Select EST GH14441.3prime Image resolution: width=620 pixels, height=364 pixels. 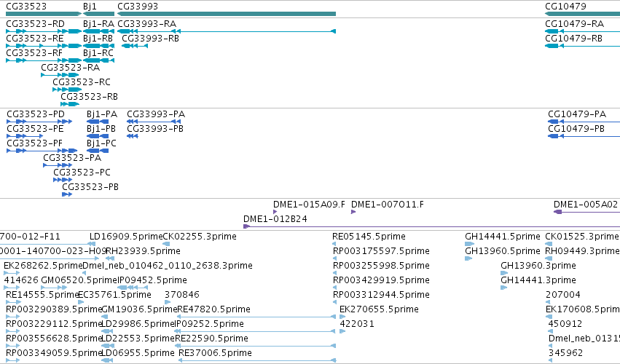[503, 288]
